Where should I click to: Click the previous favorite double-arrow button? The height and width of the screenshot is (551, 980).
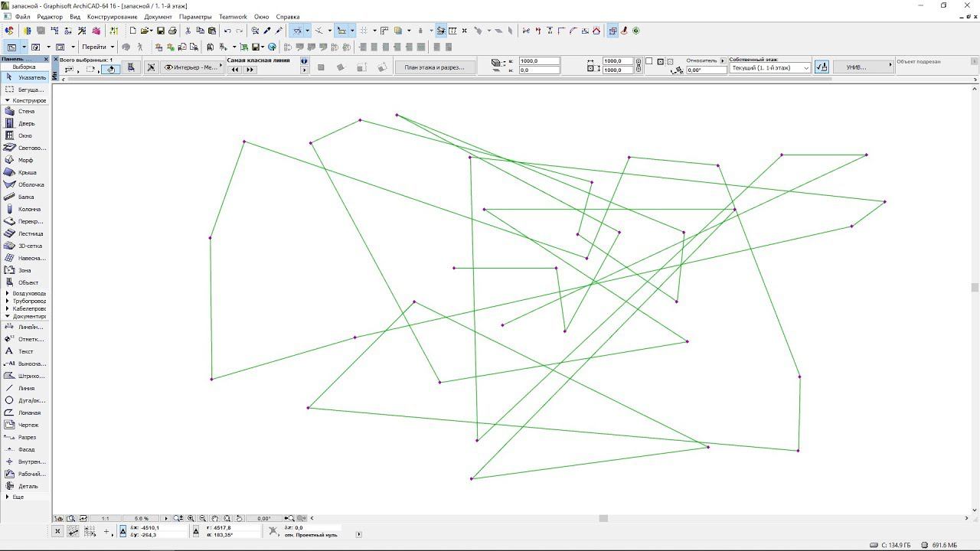pos(235,70)
